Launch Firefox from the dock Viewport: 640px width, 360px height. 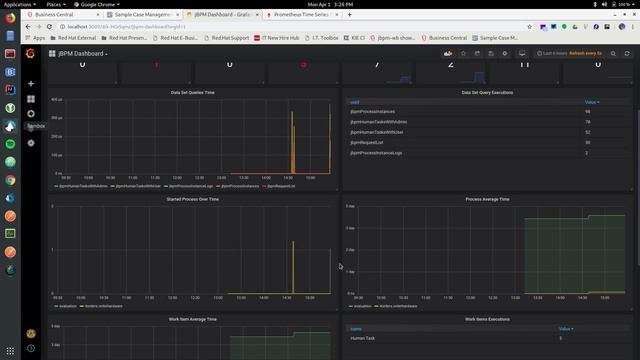10,18
